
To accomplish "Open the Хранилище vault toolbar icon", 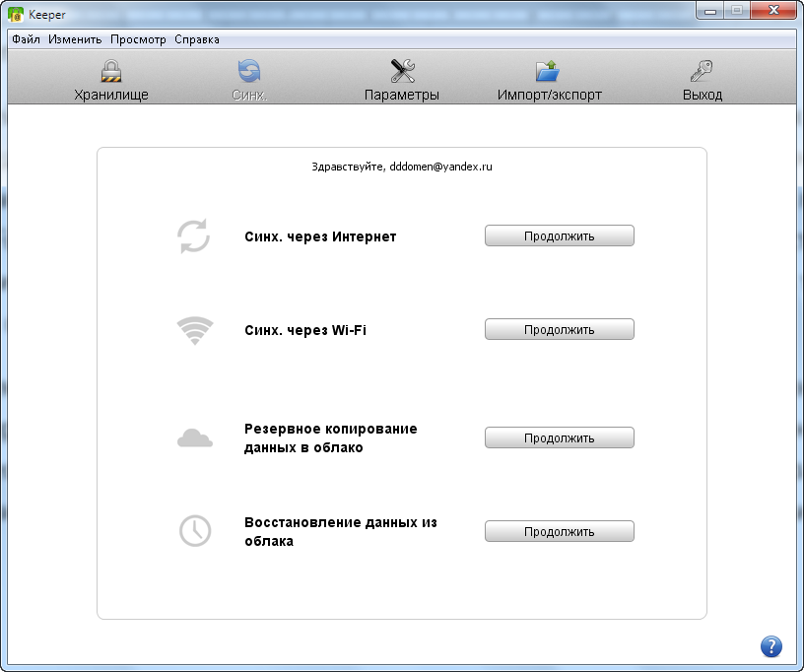I will (111, 71).
